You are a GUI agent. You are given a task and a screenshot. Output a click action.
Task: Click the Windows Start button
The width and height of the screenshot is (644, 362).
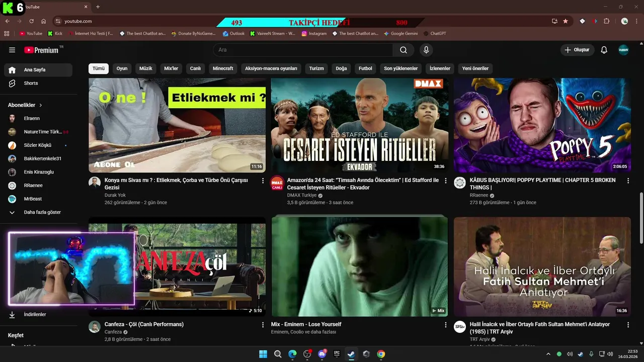(x=263, y=354)
